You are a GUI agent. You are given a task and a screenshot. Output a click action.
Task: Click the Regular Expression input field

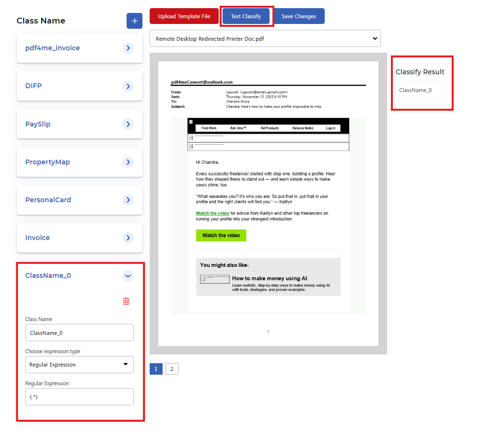79,397
